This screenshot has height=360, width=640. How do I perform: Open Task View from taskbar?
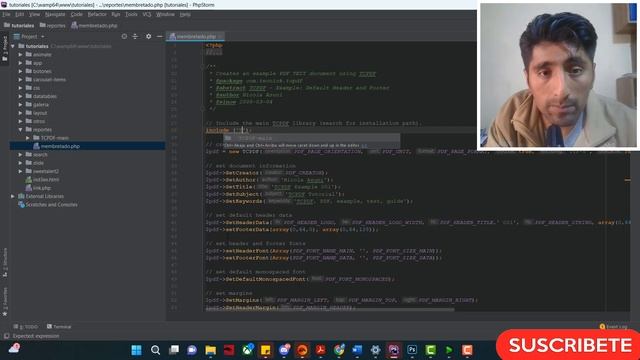174,350
